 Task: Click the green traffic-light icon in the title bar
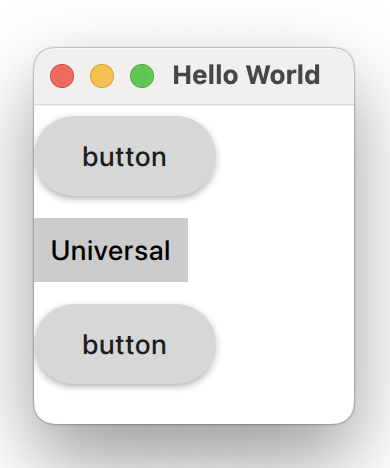click(x=142, y=76)
